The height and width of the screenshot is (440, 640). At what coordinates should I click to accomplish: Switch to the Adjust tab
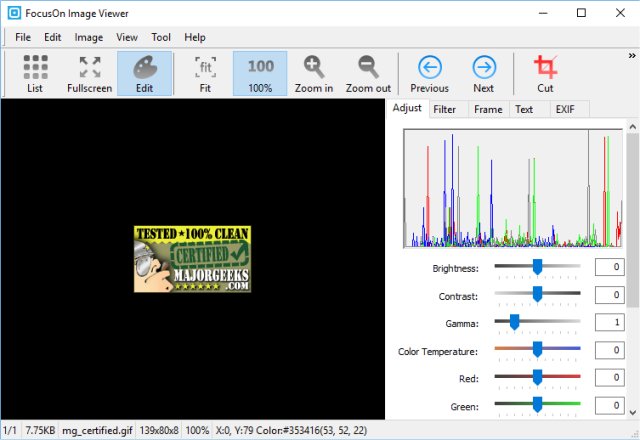tap(407, 108)
